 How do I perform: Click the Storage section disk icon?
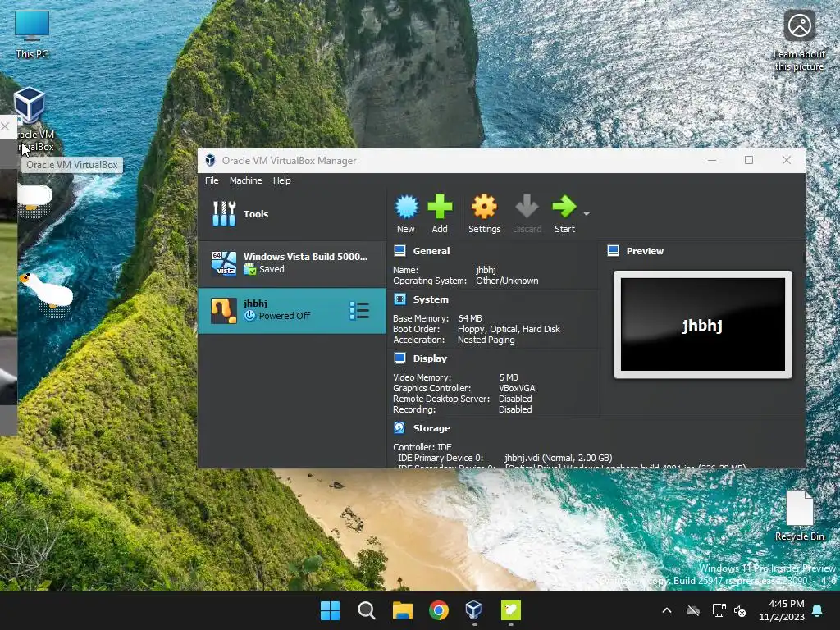(399, 427)
